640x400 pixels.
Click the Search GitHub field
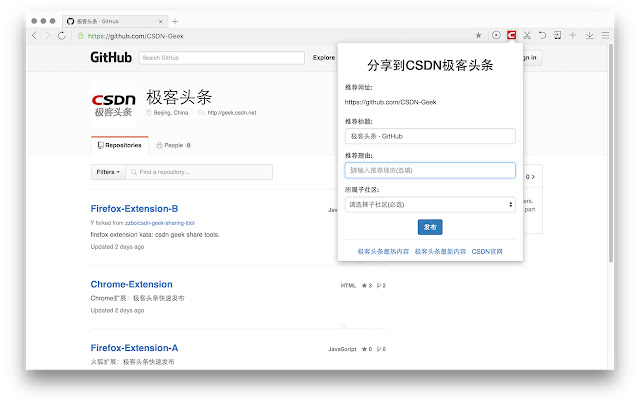(222, 58)
